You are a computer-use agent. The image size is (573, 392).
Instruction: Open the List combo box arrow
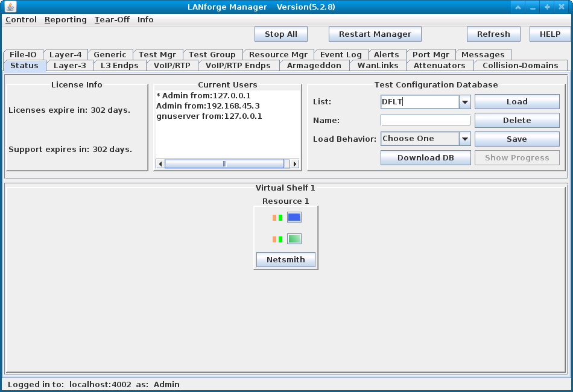(465, 102)
